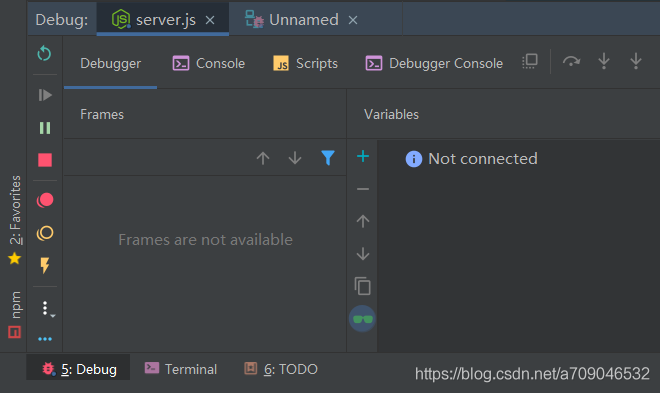
Task: Switch to the Scripts tab
Action: coord(306,64)
